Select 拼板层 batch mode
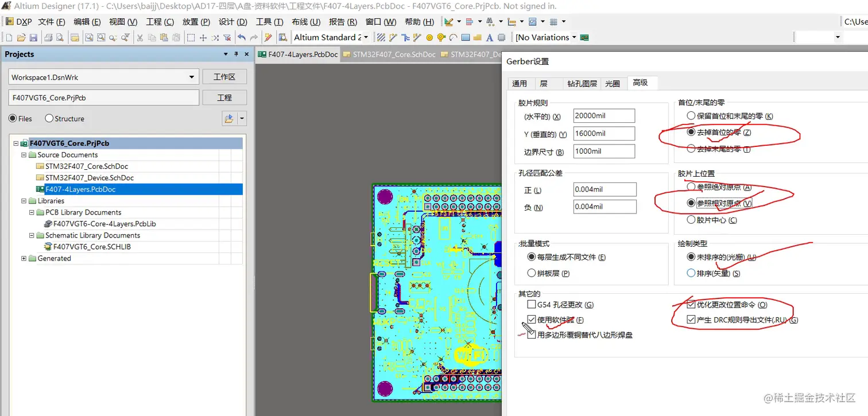 532,273
